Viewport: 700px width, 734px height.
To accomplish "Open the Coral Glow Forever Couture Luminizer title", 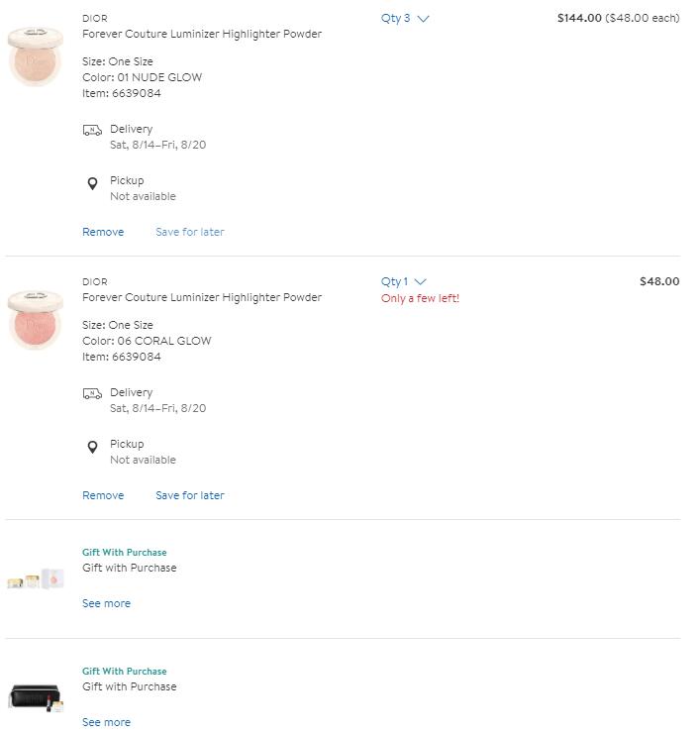I will point(202,297).
